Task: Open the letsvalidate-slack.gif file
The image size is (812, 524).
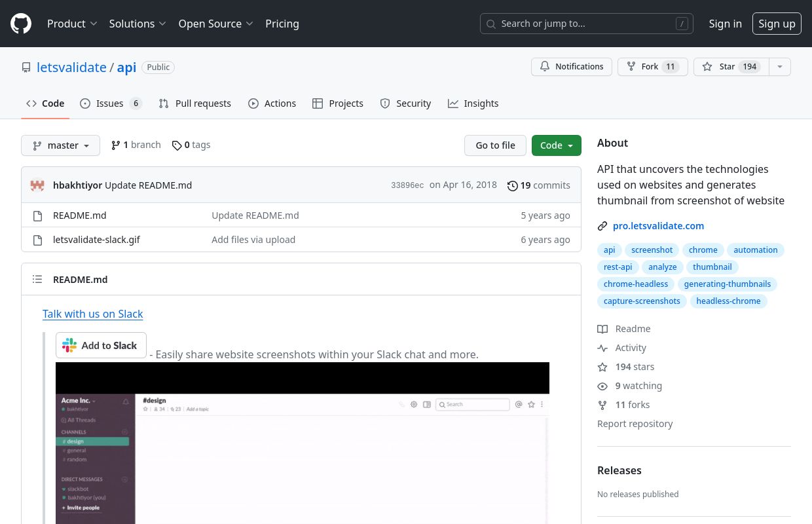Action: click(x=96, y=240)
